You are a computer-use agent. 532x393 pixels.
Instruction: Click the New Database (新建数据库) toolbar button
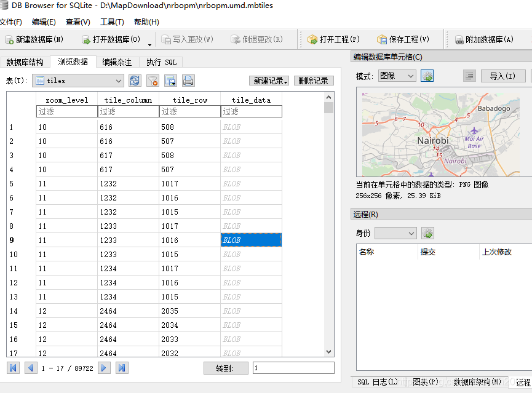click(x=34, y=40)
